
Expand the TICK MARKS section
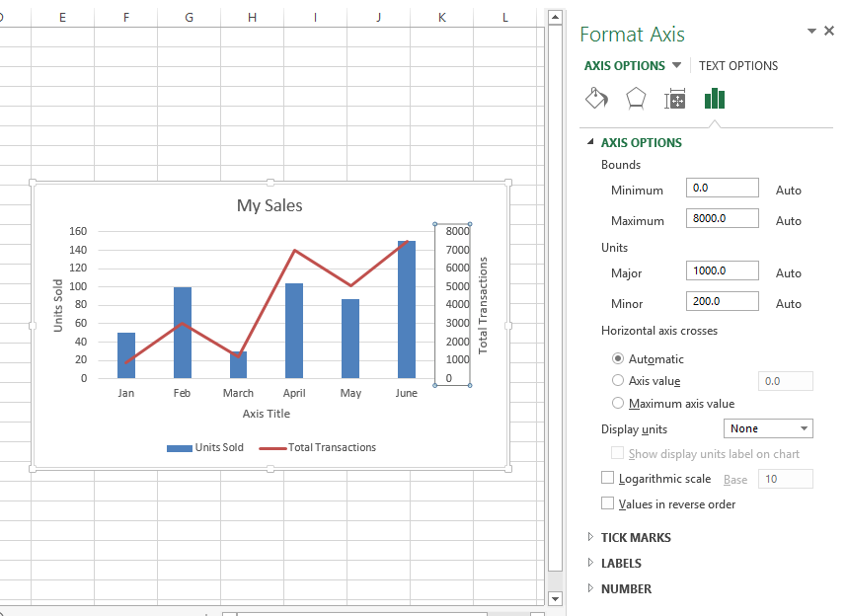click(x=636, y=537)
